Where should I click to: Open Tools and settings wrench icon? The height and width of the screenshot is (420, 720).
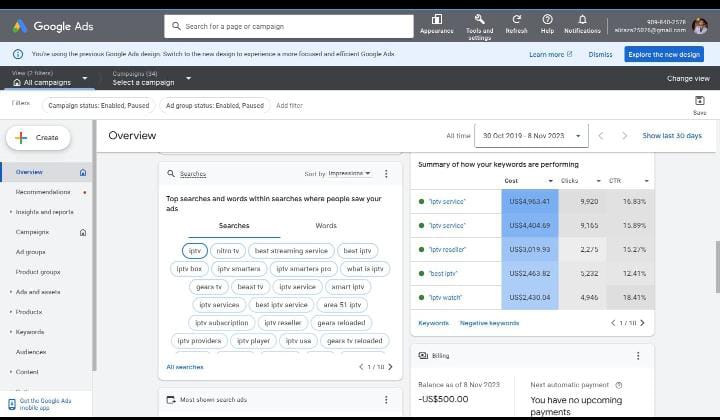[479, 19]
